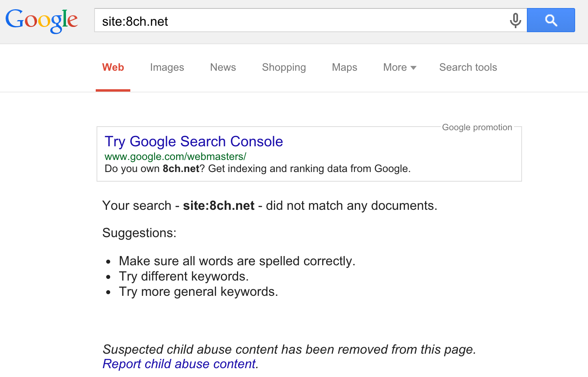Open the Search tools options
The image size is (588, 377).
coord(468,68)
